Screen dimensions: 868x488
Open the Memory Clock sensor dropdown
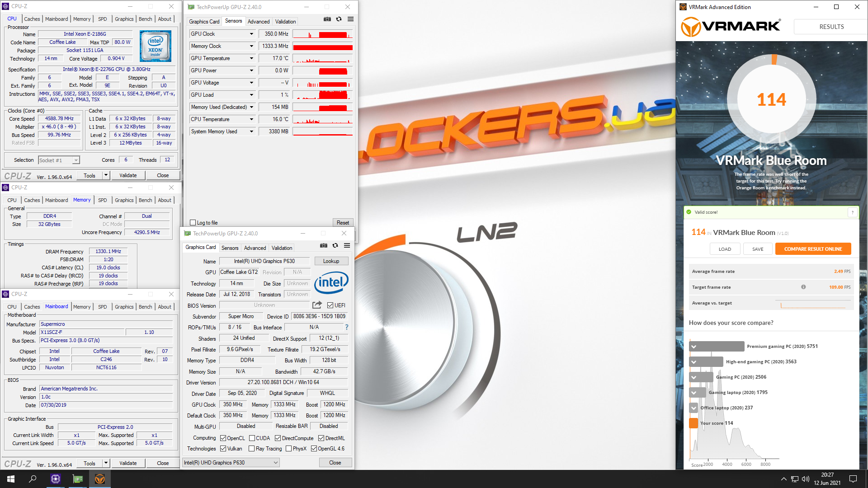pos(251,46)
